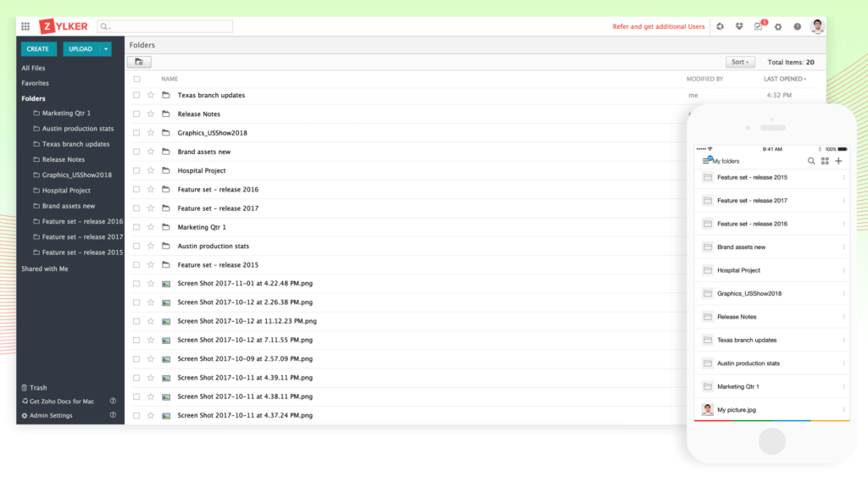
Task: Check the Graphics_USShow2018 row checkbox
Action: [136, 133]
